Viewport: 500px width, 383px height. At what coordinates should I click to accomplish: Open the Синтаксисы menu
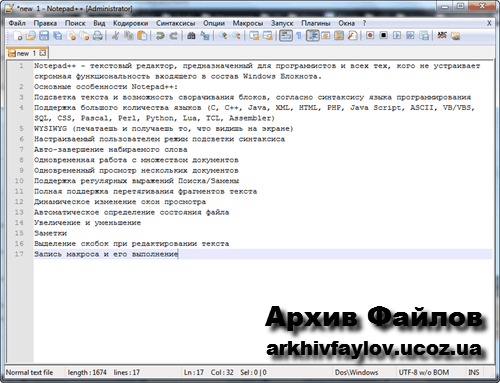click(175, 23)
